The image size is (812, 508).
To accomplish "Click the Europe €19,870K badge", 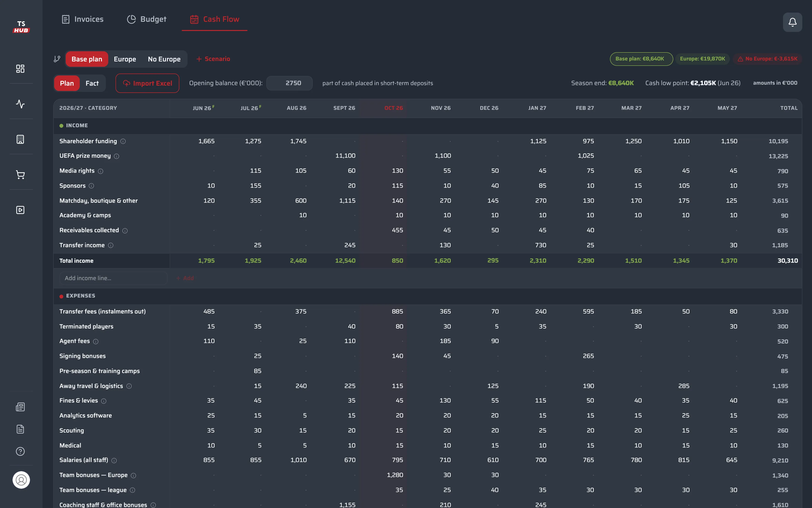I will click(x=702, y=59).
